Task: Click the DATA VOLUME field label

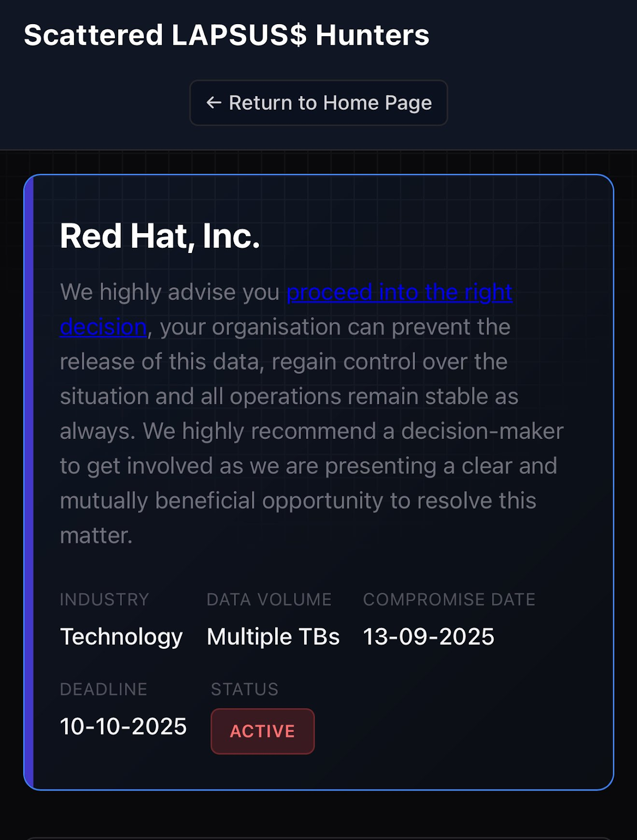Action: click(x=269, y=600)
